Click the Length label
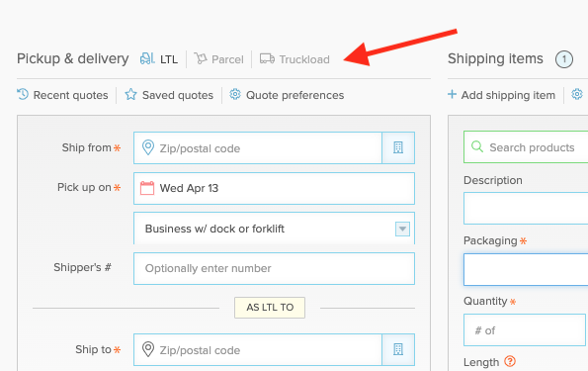The height and width of the screenshot is (371, 588). coord(481,362)
